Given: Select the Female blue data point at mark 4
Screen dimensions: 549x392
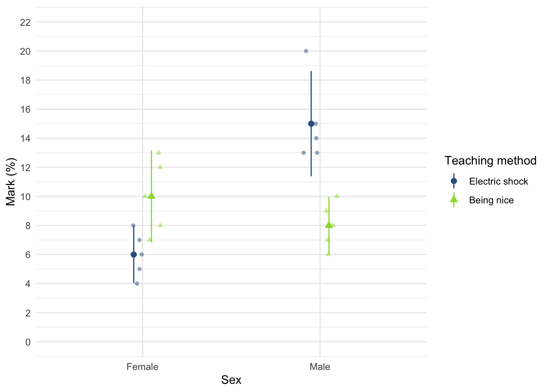Looking at the screenshot, I should 137,283.
